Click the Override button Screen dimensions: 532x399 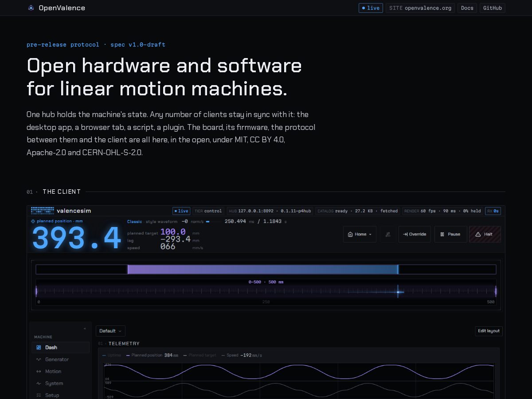[415, 234]
